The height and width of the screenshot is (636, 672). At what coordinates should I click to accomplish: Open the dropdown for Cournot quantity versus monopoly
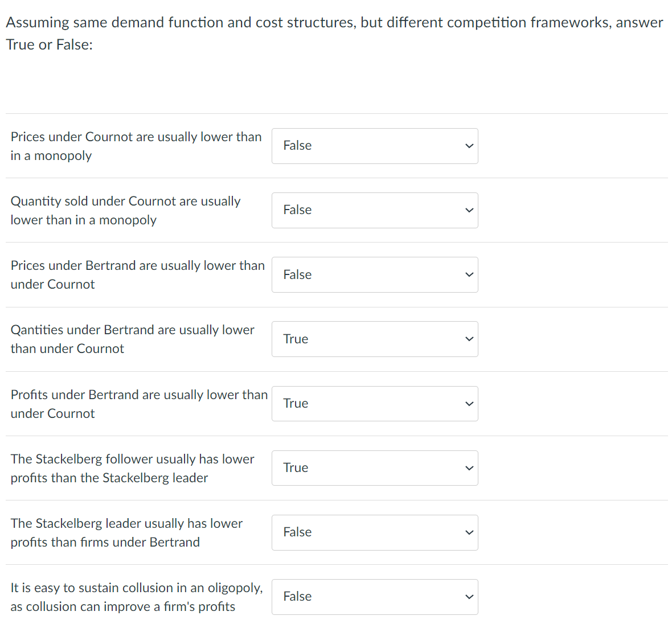pyautogui.click(x=374, y=210)
